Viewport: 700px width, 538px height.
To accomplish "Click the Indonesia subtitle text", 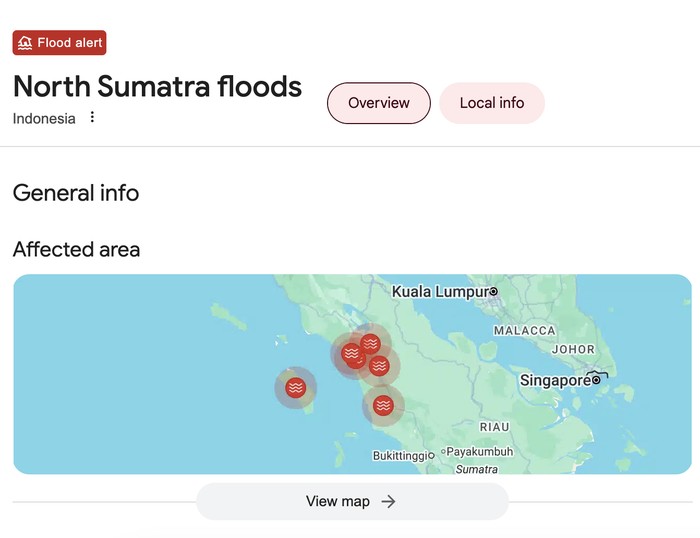I will [x=44, y=119].
